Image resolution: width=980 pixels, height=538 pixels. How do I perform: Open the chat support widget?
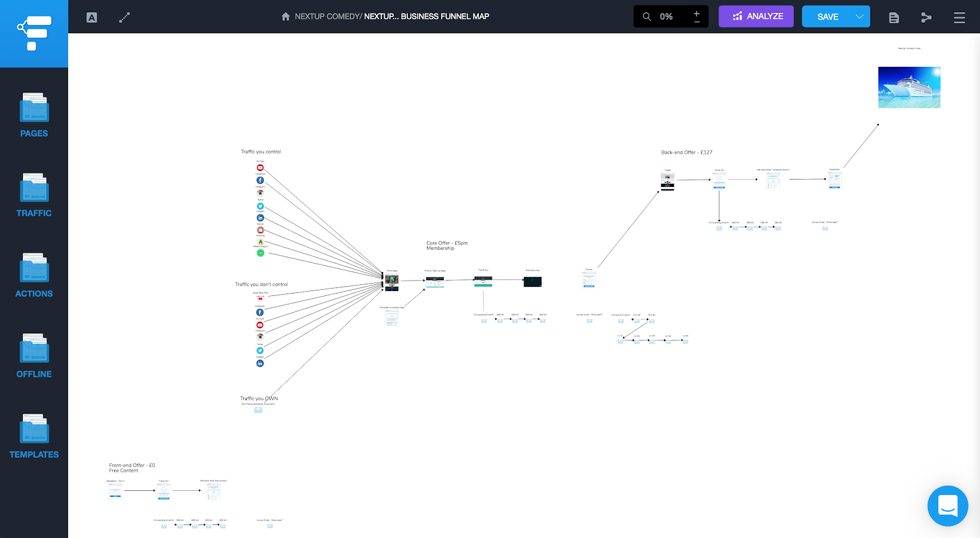click(x=948, y=506)
